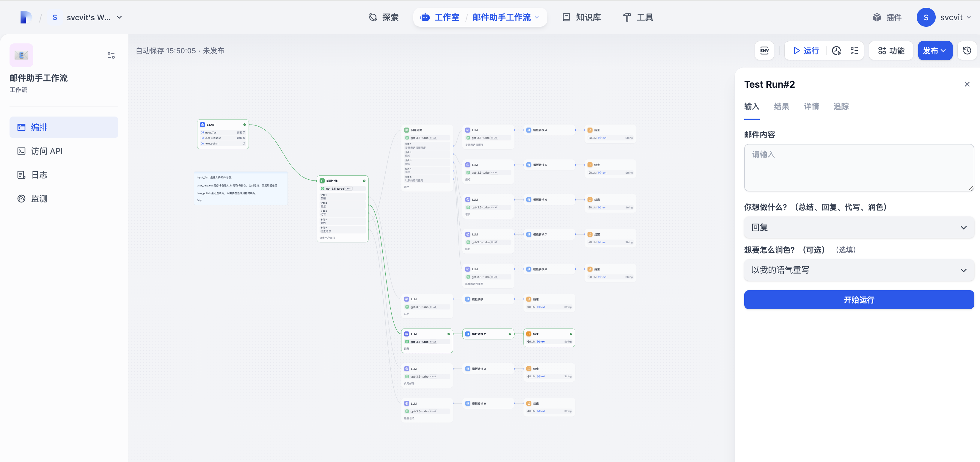Image resolution: width=980 pixels, height=462 pixels.
Task: Open version history icon at far right
Action: [x=967, y=51]
